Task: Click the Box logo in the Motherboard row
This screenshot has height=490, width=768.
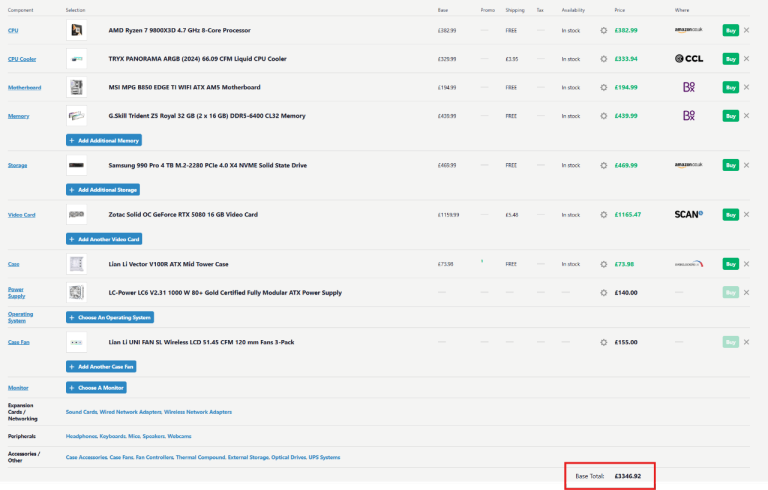Action: (x=689, y=87)
